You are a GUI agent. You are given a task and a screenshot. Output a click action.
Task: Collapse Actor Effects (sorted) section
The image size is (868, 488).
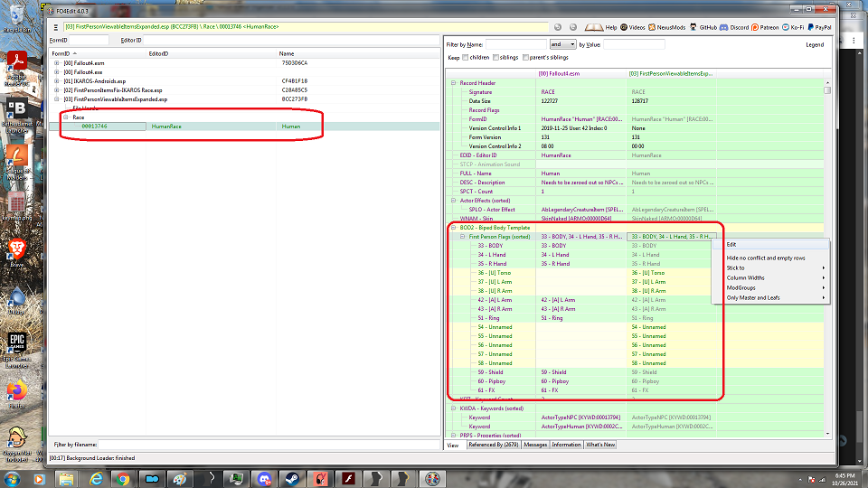click(453, 201)
